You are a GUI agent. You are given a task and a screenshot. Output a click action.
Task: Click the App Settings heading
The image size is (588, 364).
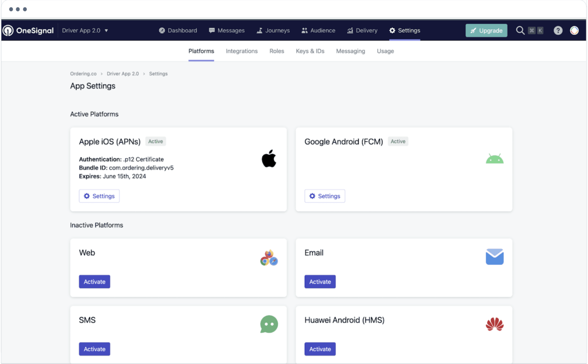coord(93,86)
